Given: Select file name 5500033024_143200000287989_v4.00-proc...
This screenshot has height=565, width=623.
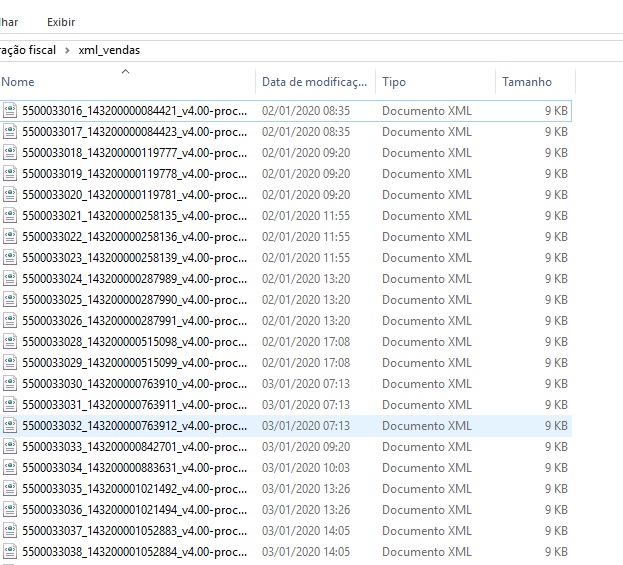Looking at the screenshot, I should [134, 279].
